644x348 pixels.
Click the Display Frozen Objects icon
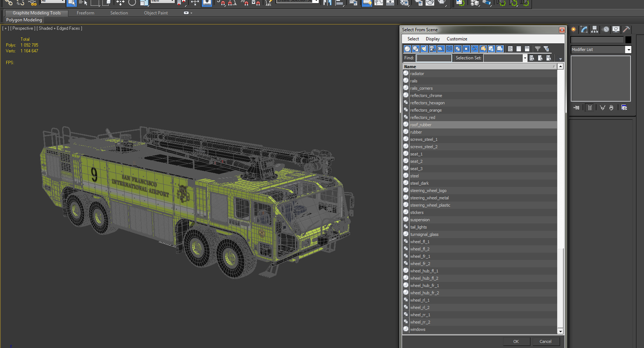coord(491,49)
